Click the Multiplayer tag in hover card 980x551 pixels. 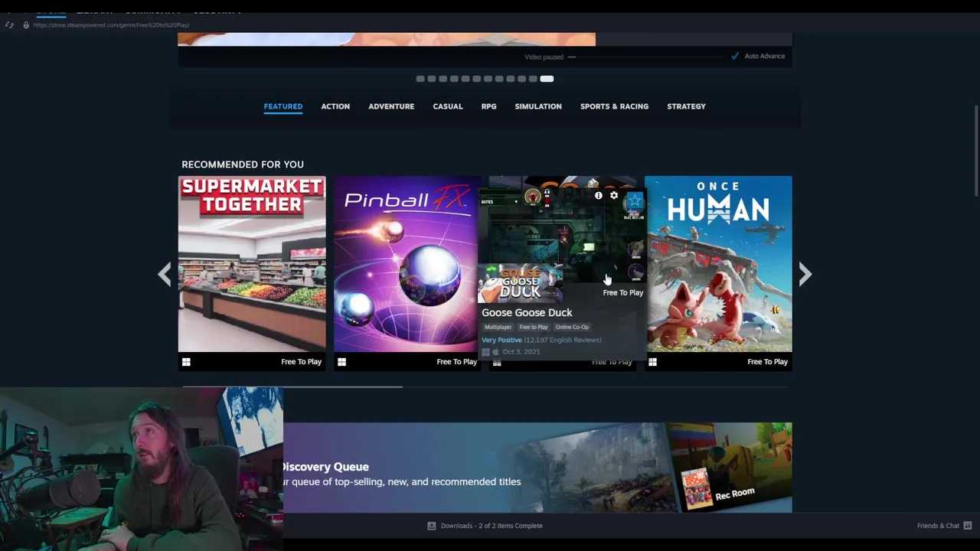point(498,327)
